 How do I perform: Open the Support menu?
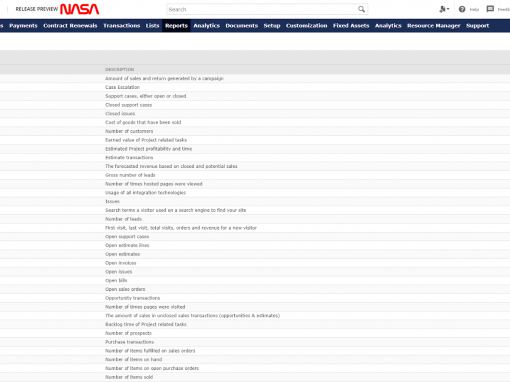pyautogui.click(x=477, y=26)
